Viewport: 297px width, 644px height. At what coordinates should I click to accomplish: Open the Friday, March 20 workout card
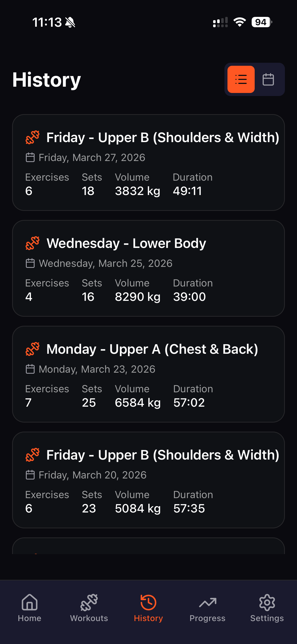[148, 480]
